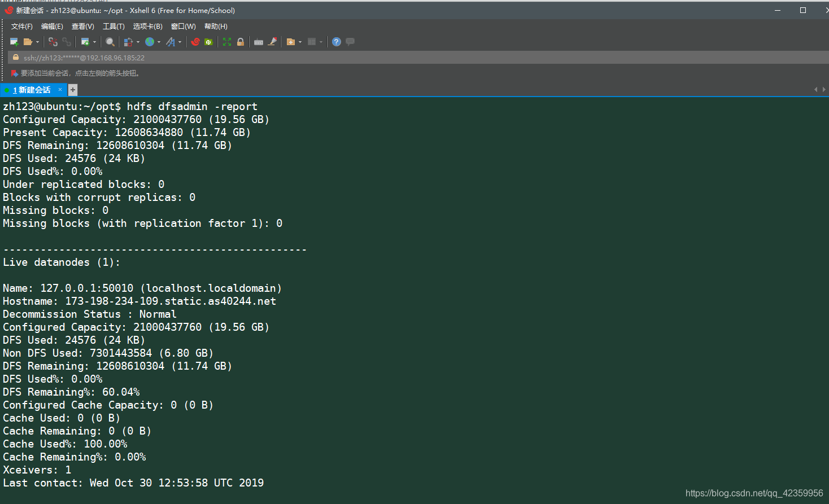Screen dimensions: 829x504
Task: Expand the font icon dropdown arrow
Action: [180, 42]
